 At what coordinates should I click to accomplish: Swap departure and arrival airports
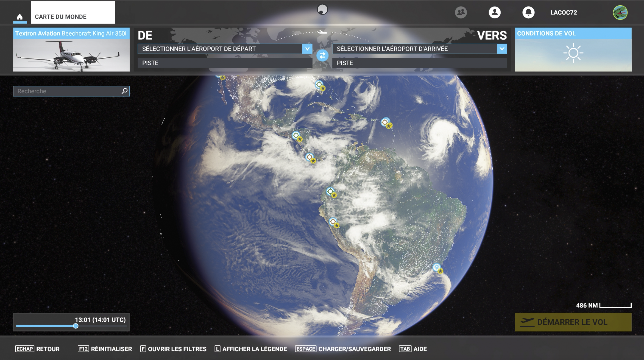(322, 55)
